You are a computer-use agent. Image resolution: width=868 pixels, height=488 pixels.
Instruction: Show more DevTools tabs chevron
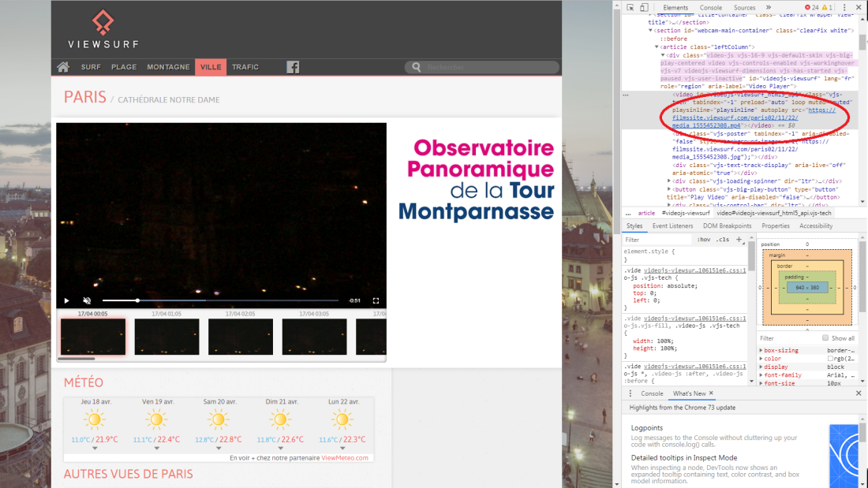(x=769, y=7)
